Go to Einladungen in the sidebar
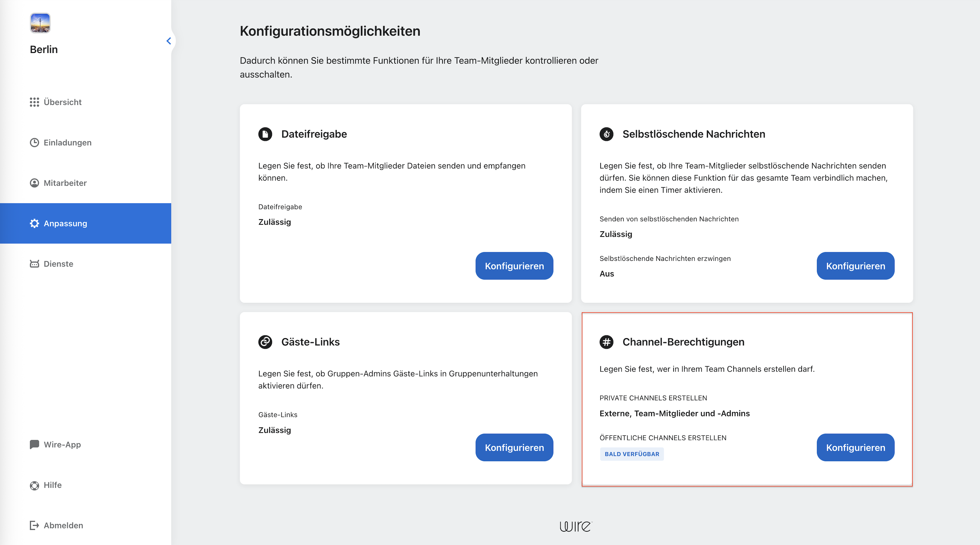The image size is (980, 545). [x=86, y=142]
